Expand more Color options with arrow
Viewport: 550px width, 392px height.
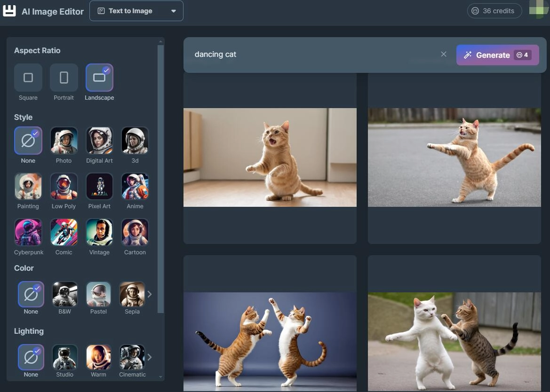(x=150, y=294)
